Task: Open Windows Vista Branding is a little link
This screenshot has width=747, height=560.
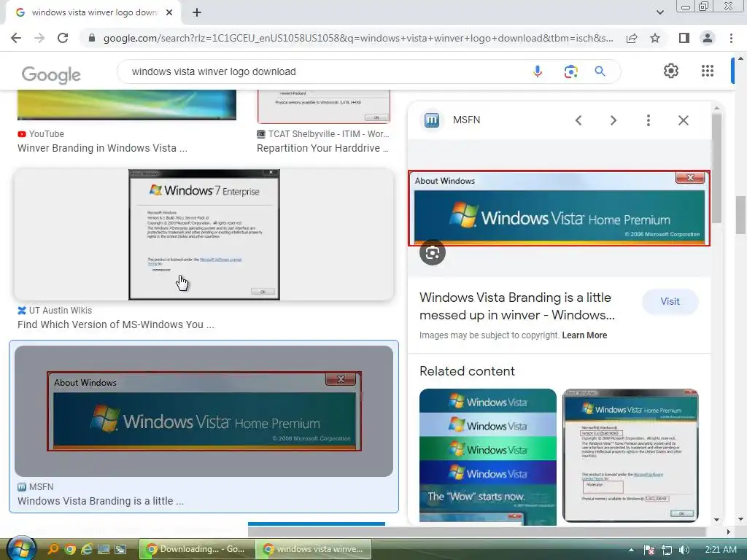Action: coord(101,501)
